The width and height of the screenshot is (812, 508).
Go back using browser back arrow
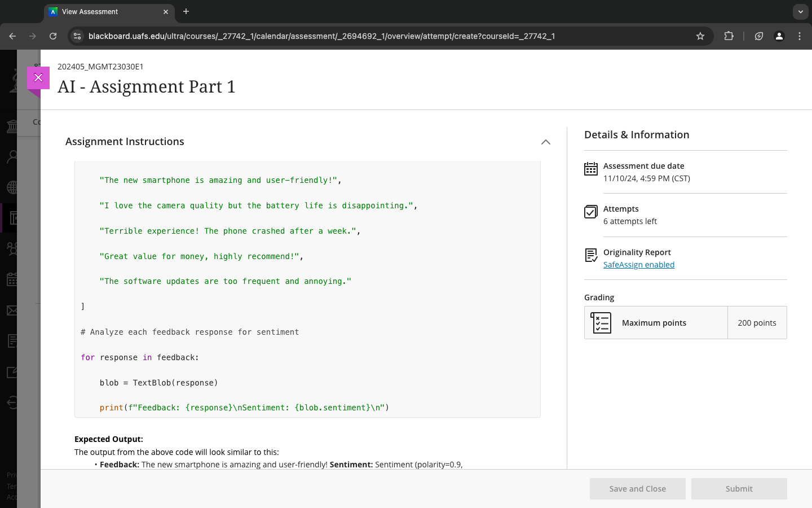[12, 36]
